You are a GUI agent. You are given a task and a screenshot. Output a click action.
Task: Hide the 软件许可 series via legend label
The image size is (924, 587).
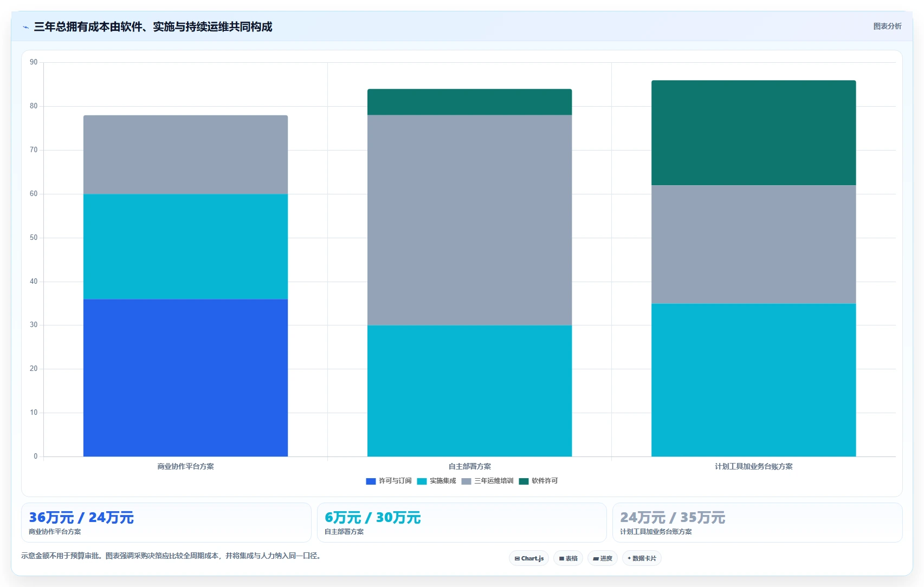pos(545,481)
